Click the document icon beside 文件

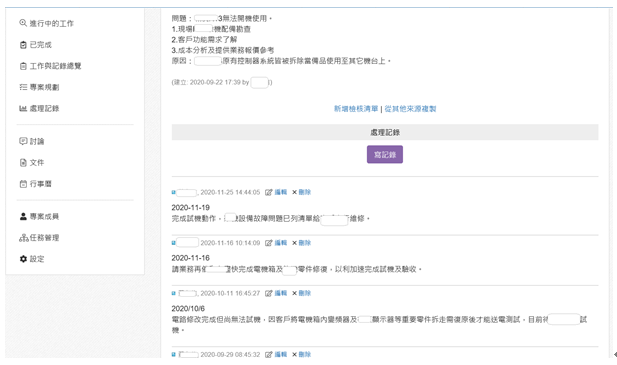point(23,162)
